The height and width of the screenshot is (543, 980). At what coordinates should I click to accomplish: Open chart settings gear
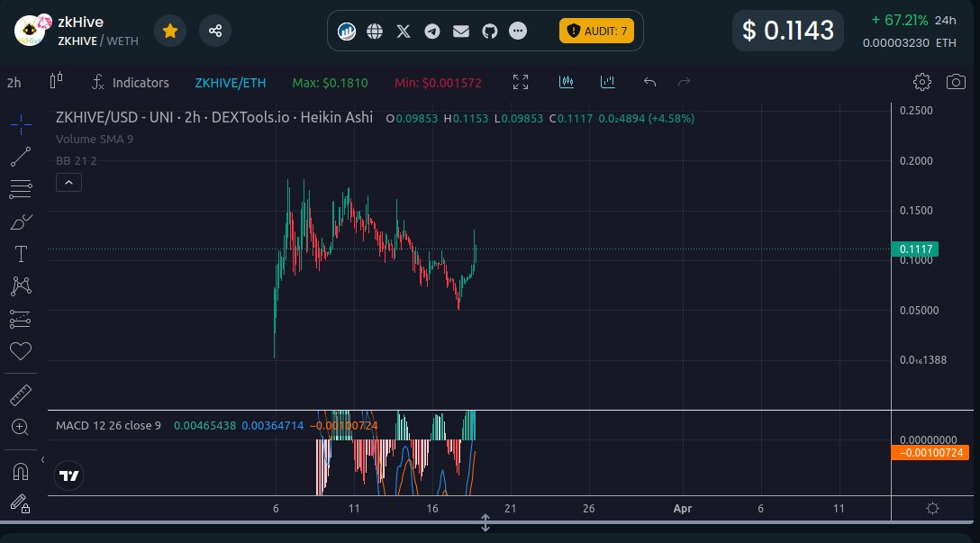921,82
